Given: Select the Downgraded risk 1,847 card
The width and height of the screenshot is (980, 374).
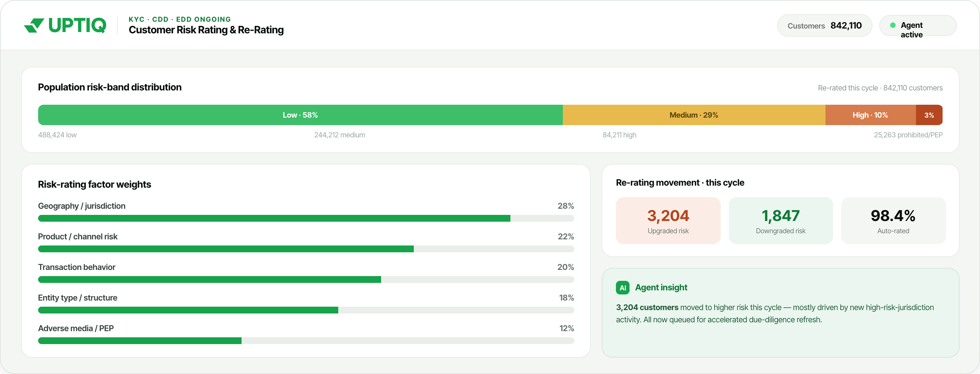Looking at the screenshot, I should pyautogui.click(x=781, y=221).
